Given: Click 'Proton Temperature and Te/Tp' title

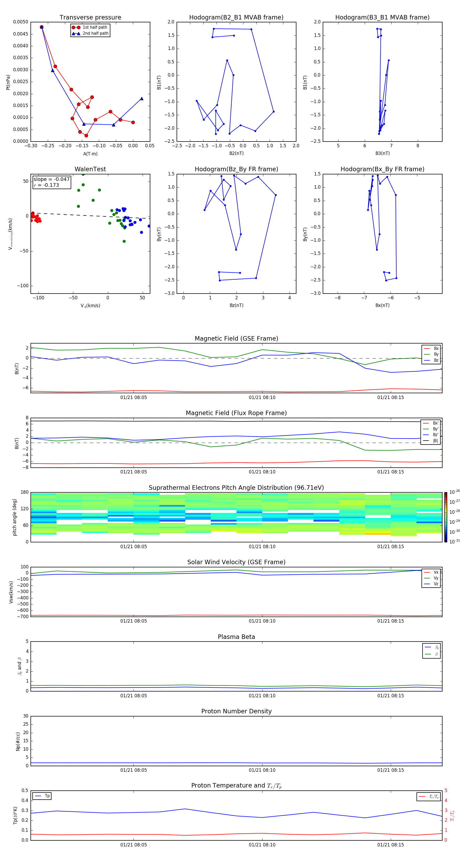Looking at the screenshot, I should point(236,786).
